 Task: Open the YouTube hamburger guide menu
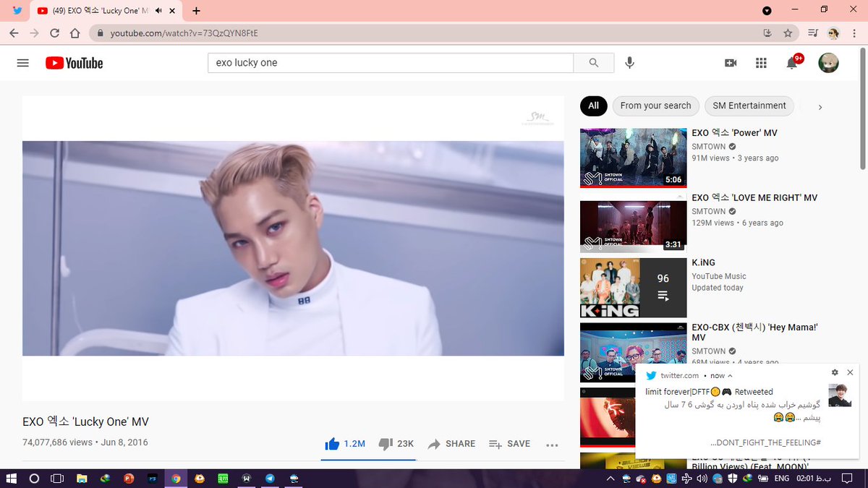22,63
